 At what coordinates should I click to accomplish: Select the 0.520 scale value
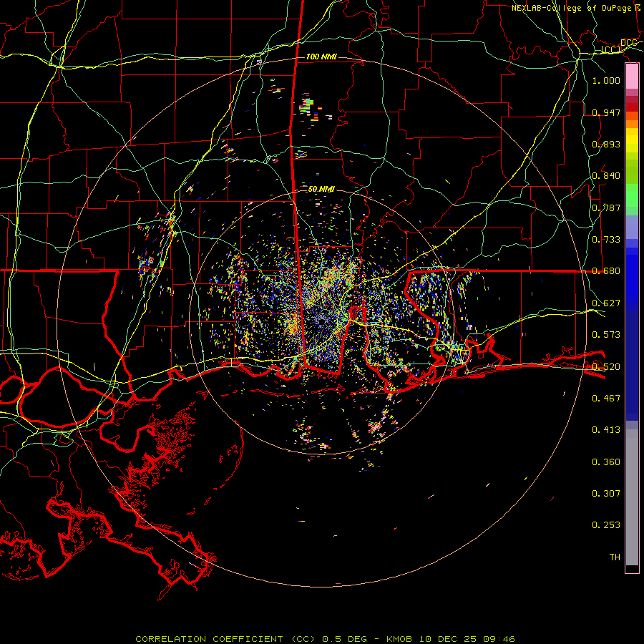click(606, 367)
